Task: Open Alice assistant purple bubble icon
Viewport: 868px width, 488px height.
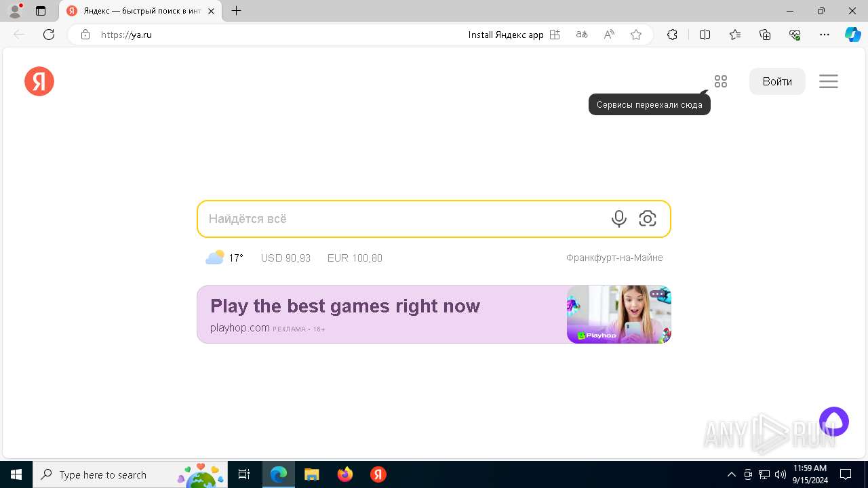Action: pyautogui.click(x=834, y=422)
